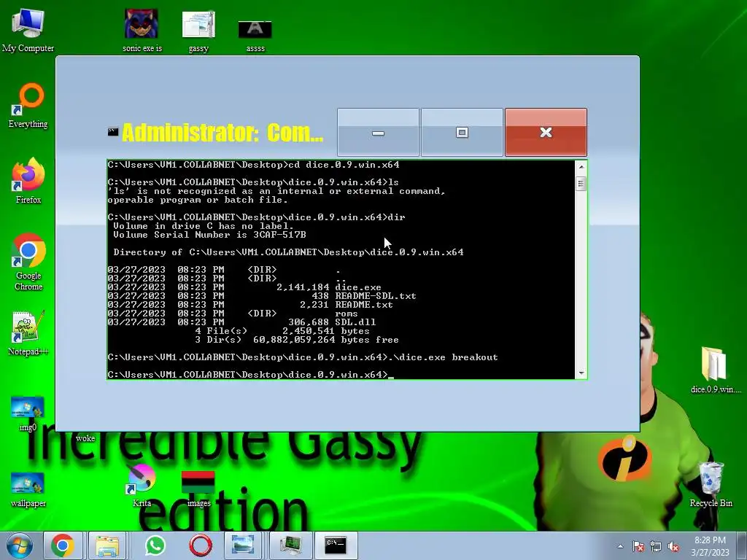Switch to the picture viewer taskbar item
The image size is (747, 560).
[242, 545]
